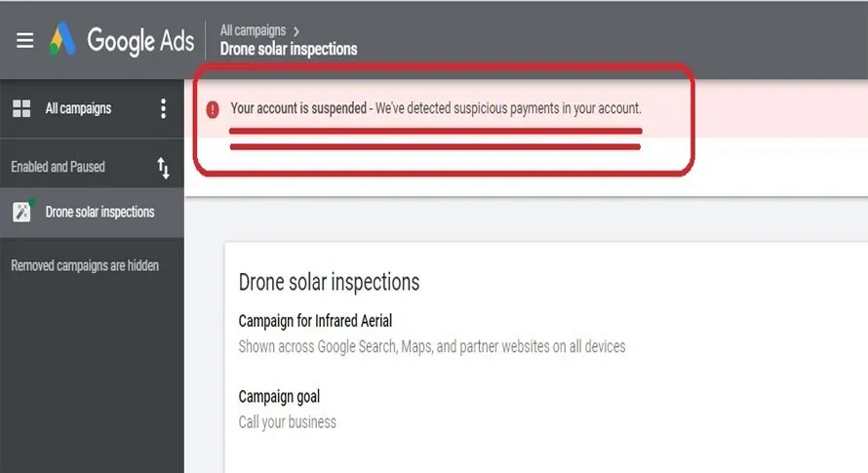This screenshot has height=473, width=868.
Task: Click the 'Campaign goal' heading
Action: tap(279, 397)
